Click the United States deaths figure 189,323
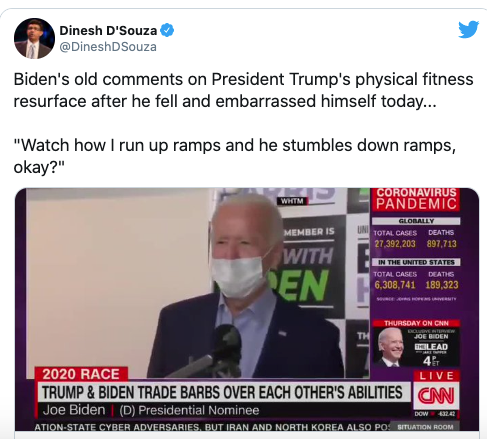 click(442, 285)
